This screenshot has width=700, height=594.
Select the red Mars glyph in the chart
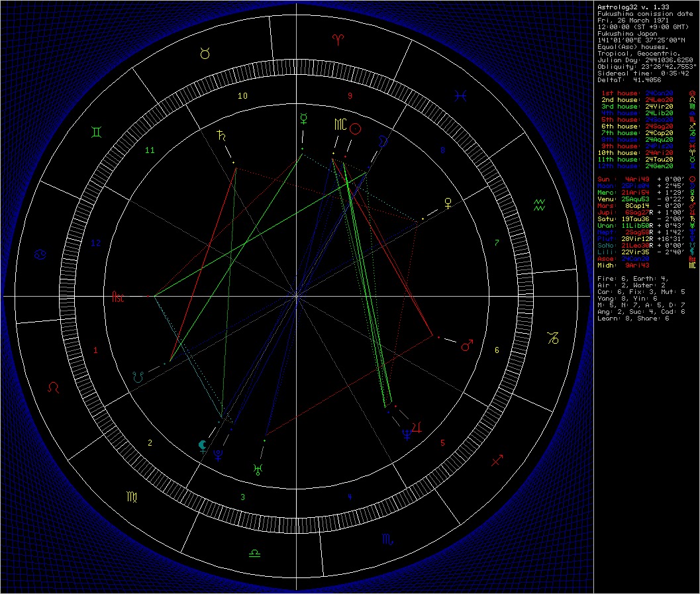pyautogui.click(x=467, y=345)
